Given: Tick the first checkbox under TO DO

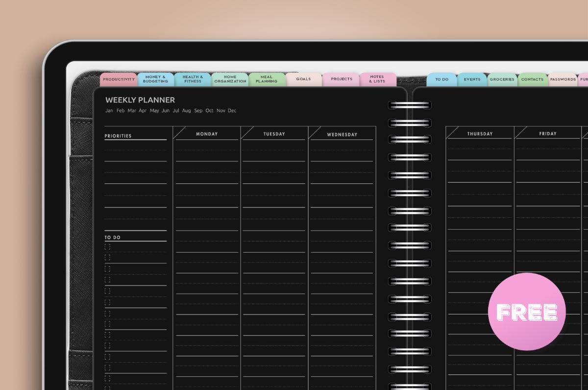Looking at the screenshot, I should [108, 247].
